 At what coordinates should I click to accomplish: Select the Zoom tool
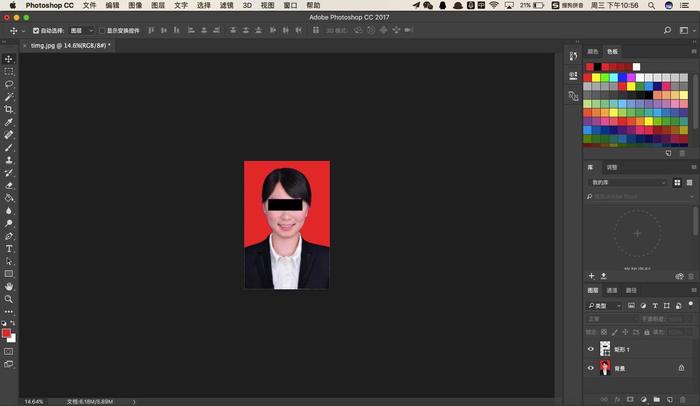8,299
